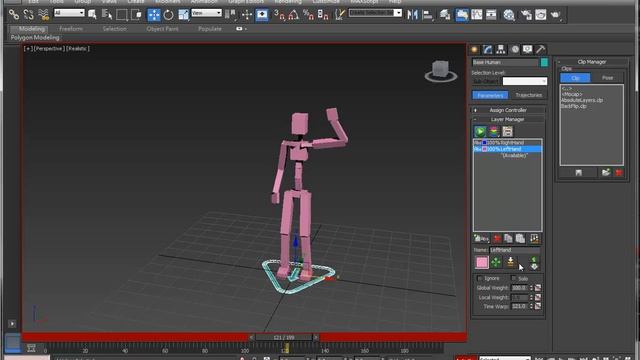Open the Curve Editor icon
Viewport: 640px width, 360px height.
(477, 15)
